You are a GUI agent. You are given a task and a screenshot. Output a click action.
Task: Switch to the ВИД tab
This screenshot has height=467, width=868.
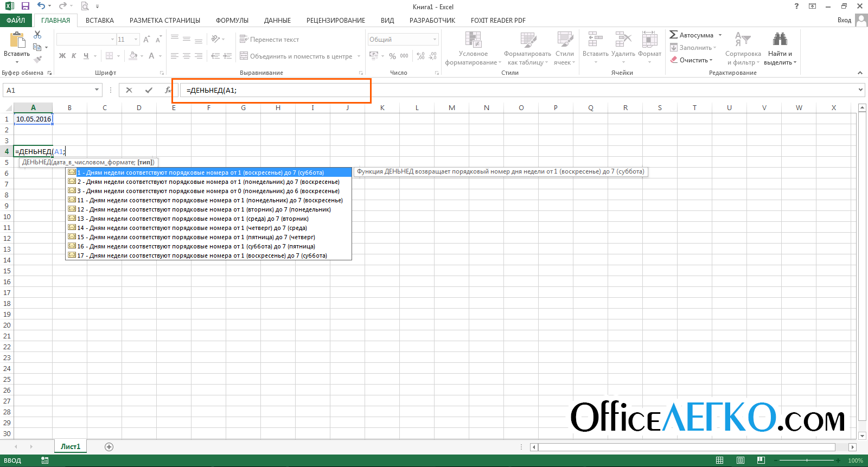(x=387, y=20)
